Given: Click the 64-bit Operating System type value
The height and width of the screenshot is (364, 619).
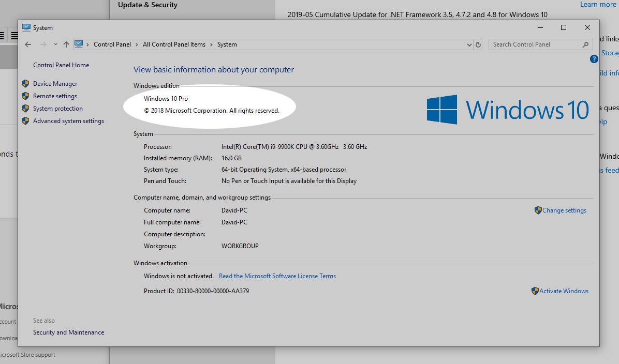Looking at the screenshot, I should (284, 170).
